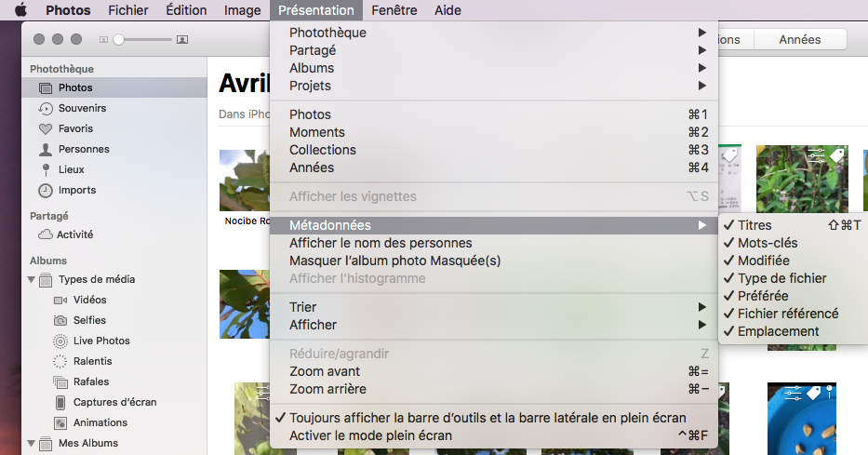Choose Zoom avant
The width and height of the screenshot is (868, 455).
click(x=494, y=371)
